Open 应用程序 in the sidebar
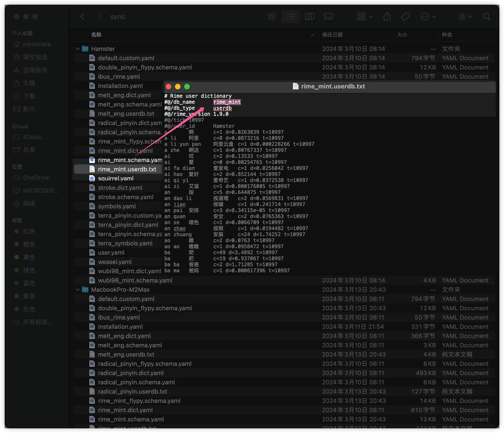The height and width of the screenshot is (433, 504). 35,70
